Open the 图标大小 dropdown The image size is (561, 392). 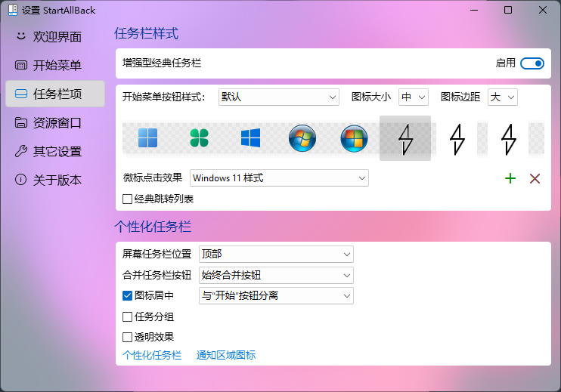tap(414, 97)
